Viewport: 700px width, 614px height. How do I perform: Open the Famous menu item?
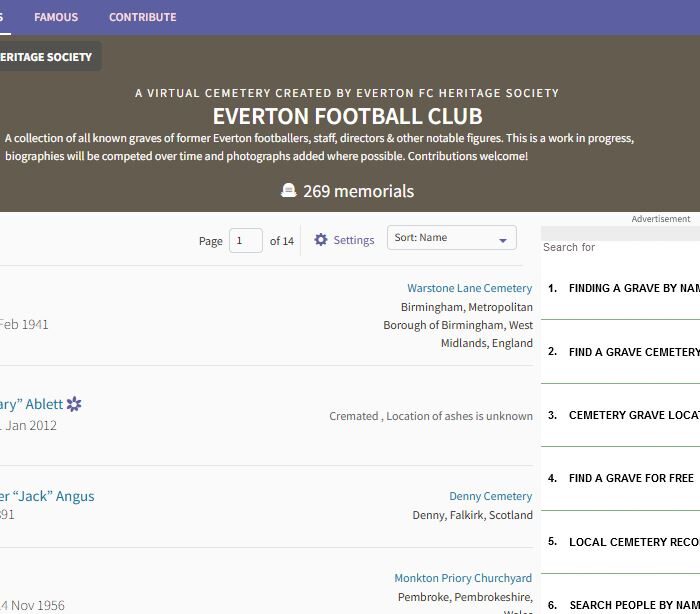pyautogui.click(x=56, y=17)
